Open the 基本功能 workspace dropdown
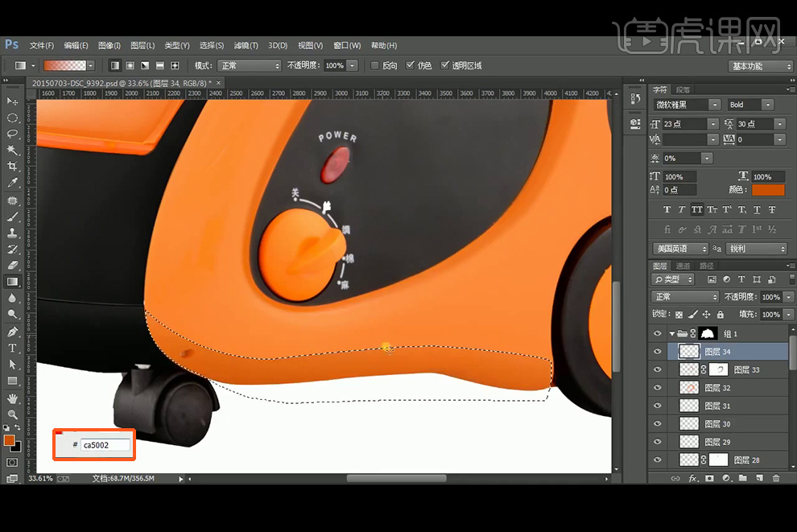Image resolution: width=797 pixels, height=532 pixels. (x=761, y=66)
